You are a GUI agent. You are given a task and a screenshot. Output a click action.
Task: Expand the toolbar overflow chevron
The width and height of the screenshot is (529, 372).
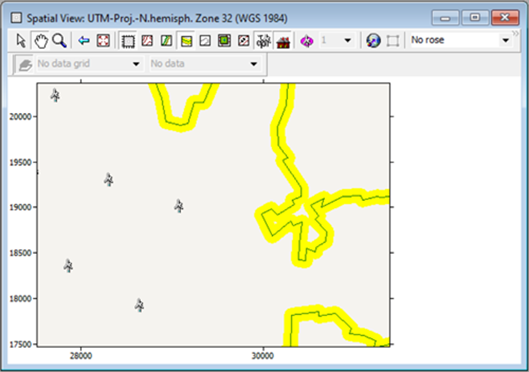(x=516, y=33)
